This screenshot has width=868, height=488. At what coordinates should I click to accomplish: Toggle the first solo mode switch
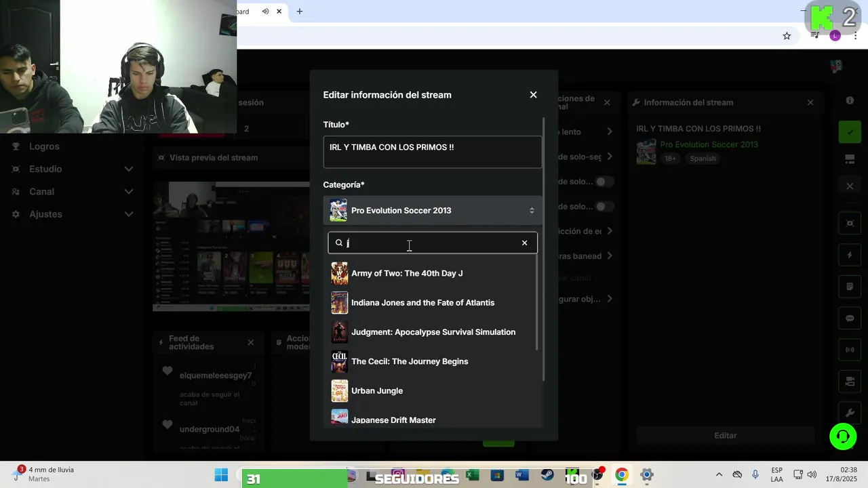coord(604,182)
